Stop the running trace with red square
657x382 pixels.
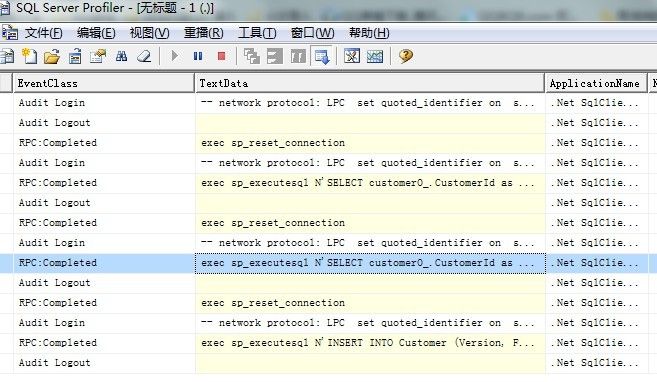pos(222,56)
